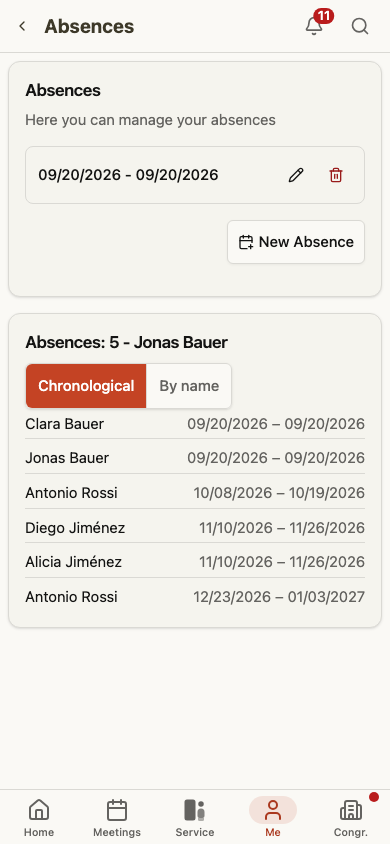Open the Meetings calendar icon
The image size is (390, 844).
117,810
